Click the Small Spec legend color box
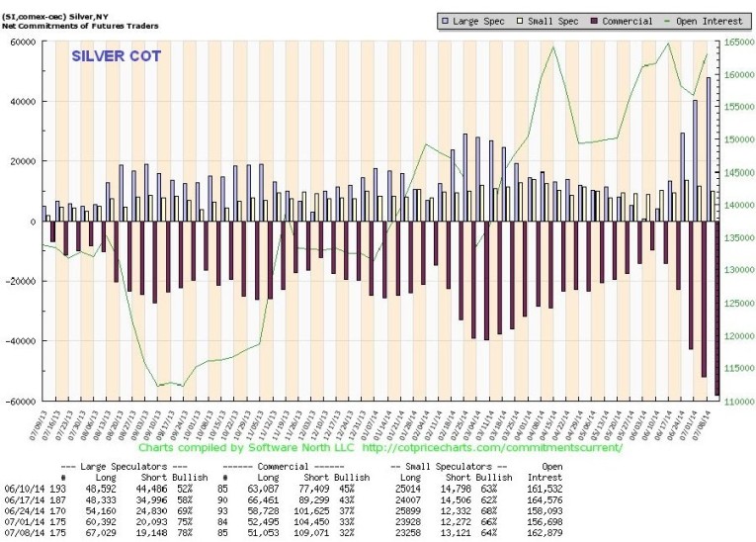This screenshot has width=756, height=542. click(x=520, y=21)
